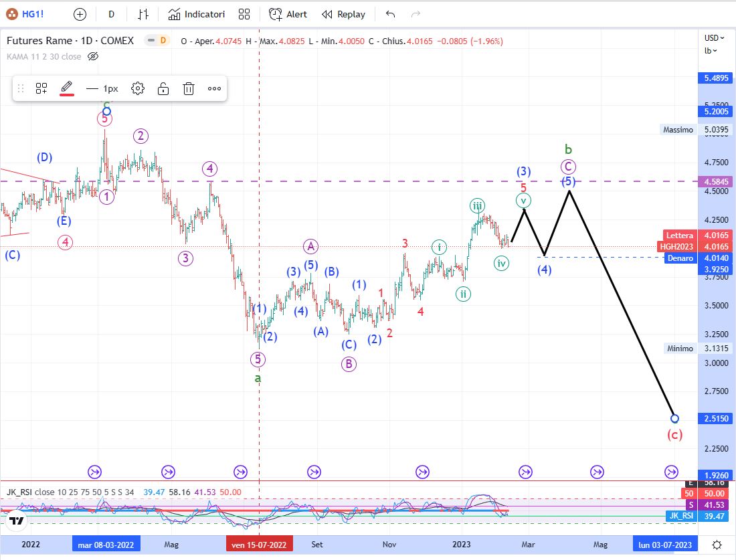Select the circled iii wave label
The height and width of the screenshot is (560, 736).
pos(477,205)
